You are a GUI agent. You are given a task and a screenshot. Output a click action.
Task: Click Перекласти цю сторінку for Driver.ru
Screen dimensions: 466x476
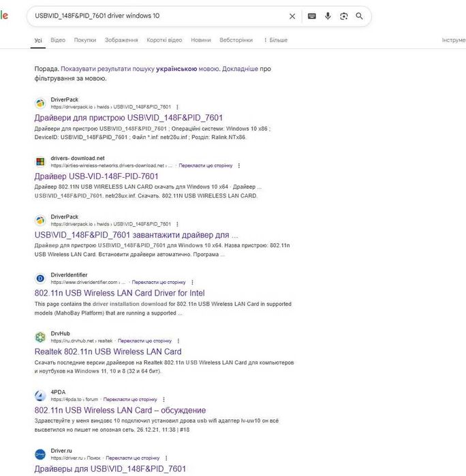click(x=132, y=458)
